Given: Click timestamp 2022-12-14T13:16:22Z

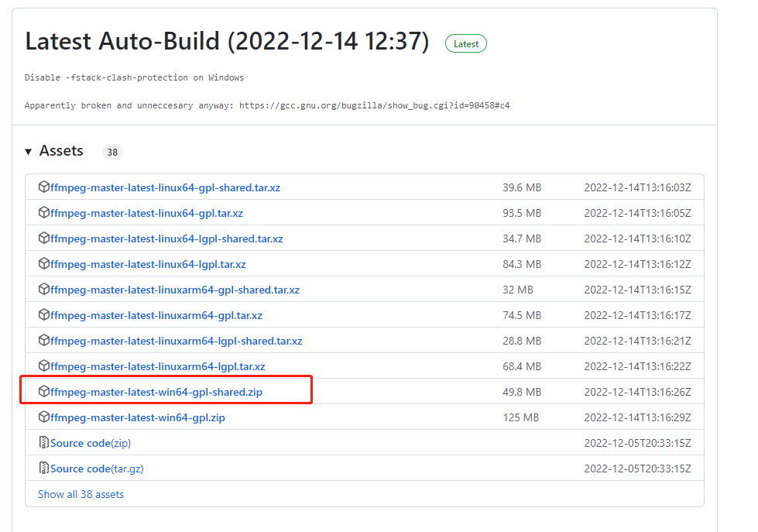Looking at the screenshot, I should click(638, 366).
